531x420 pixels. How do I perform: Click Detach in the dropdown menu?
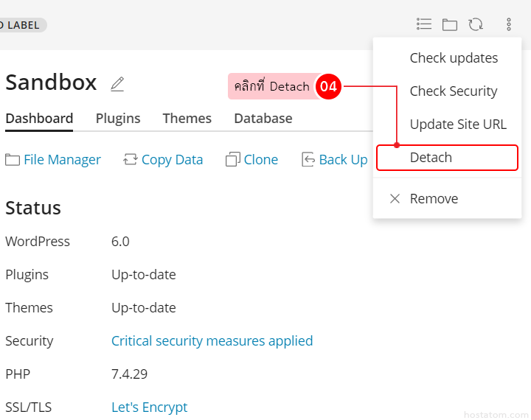click(x=431, y=158)
